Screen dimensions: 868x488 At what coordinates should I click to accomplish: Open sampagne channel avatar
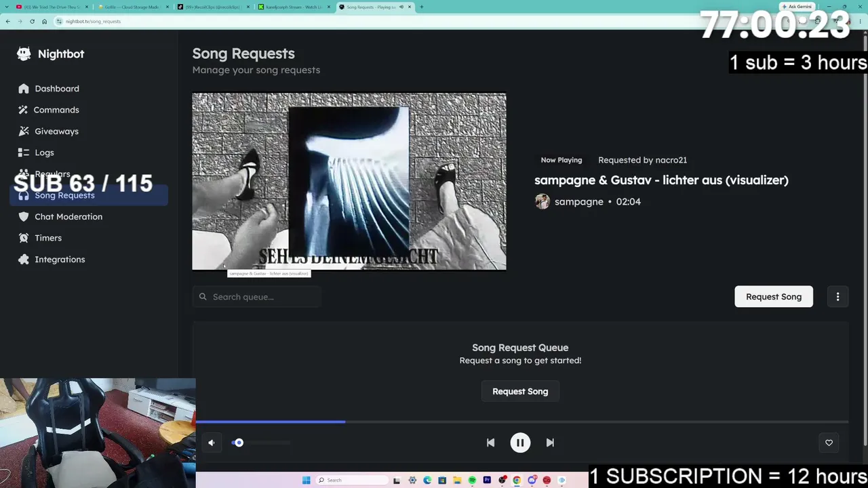tap(542, 202)
